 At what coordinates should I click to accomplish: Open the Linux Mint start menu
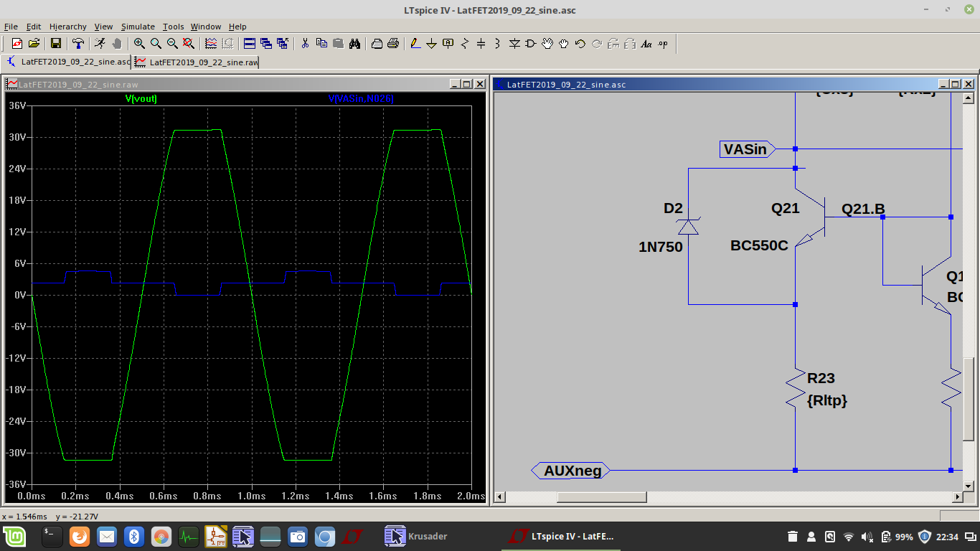pos(14,537)
